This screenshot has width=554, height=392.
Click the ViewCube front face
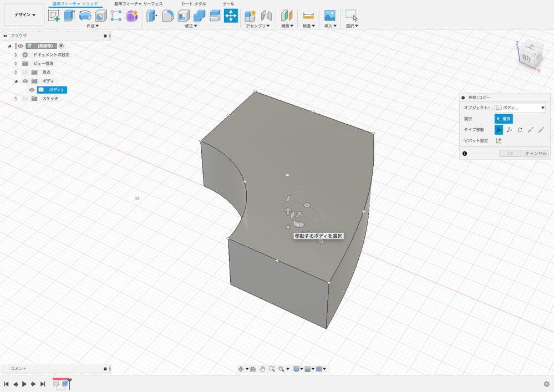click(526, 58)
